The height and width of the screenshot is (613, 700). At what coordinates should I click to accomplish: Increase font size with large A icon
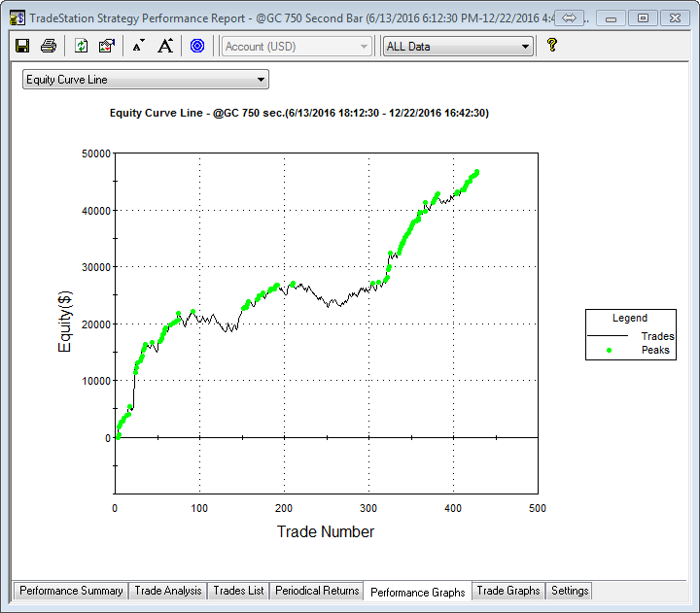point(165,46)
